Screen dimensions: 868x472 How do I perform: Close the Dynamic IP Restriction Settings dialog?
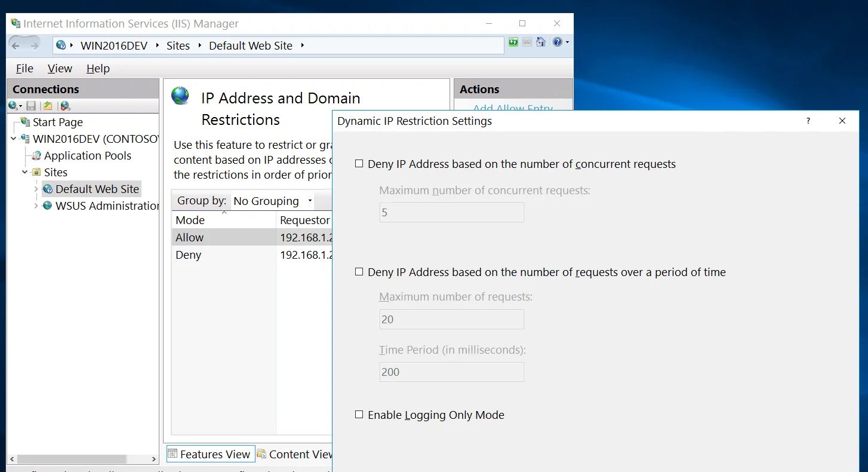pos(842,121)
